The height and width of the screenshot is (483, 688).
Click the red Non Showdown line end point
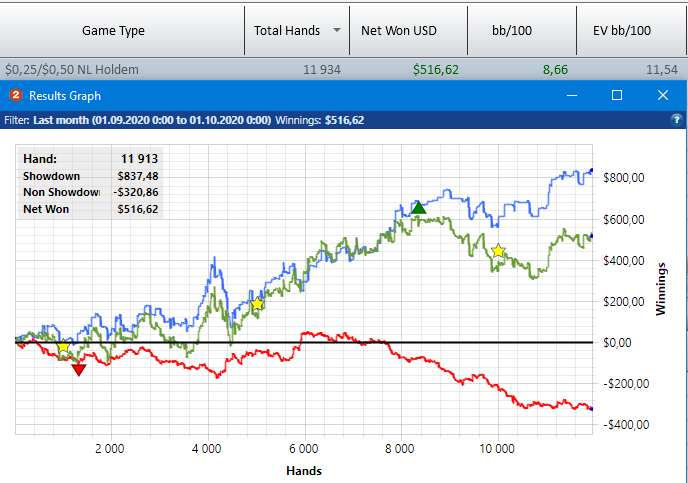coord(591,409)
